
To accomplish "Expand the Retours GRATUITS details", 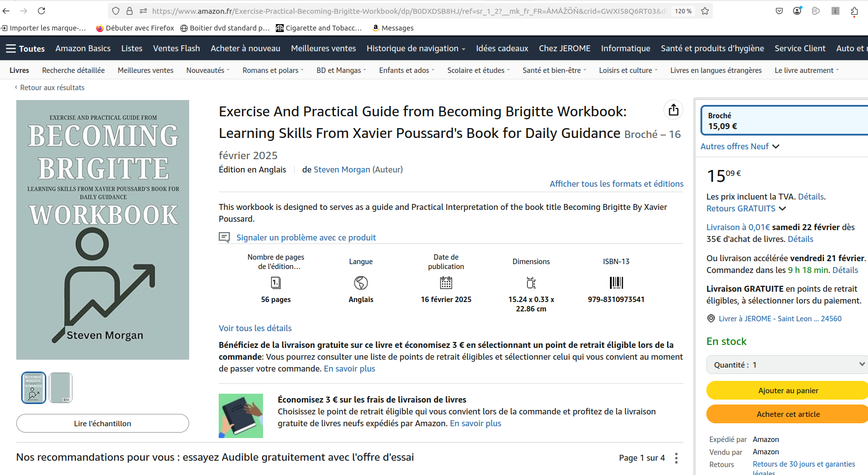I will point(746,208).
